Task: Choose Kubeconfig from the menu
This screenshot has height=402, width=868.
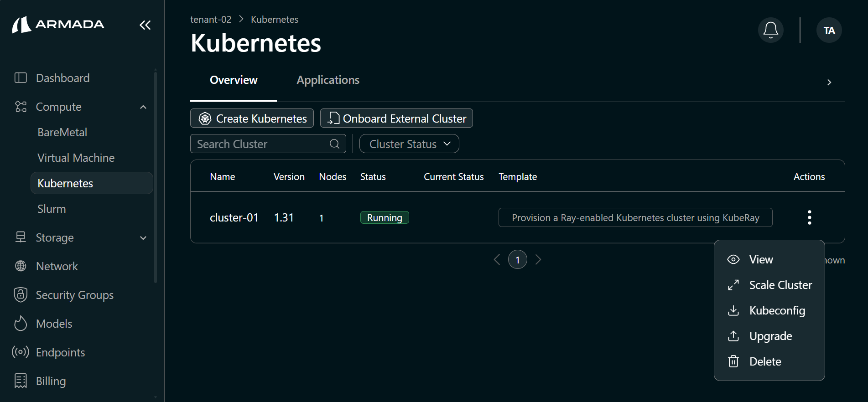Action: coord(769,310)
